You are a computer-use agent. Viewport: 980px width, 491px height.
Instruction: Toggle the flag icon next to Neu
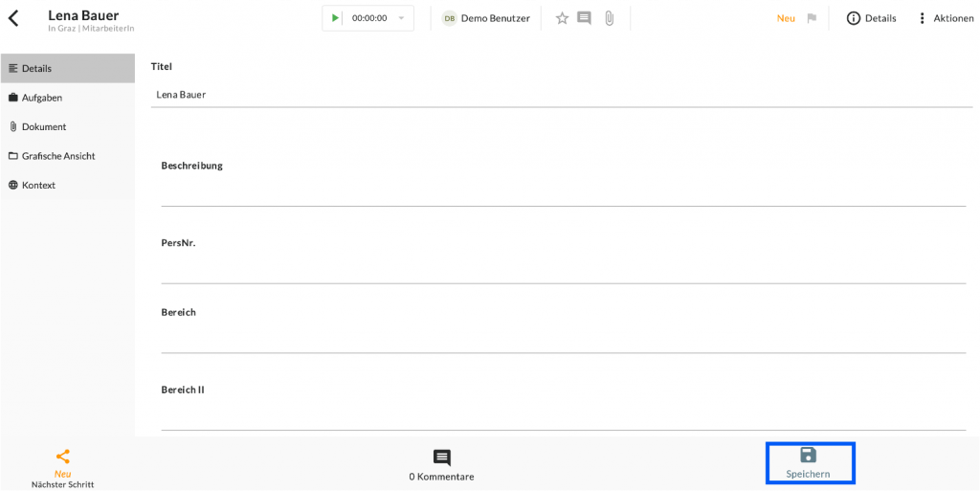point(812,18)
